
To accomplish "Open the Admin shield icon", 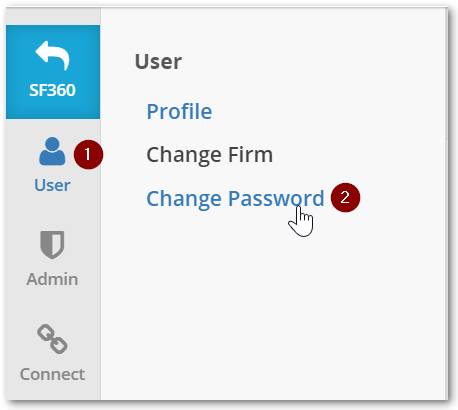I will click(x=52, y=245).
